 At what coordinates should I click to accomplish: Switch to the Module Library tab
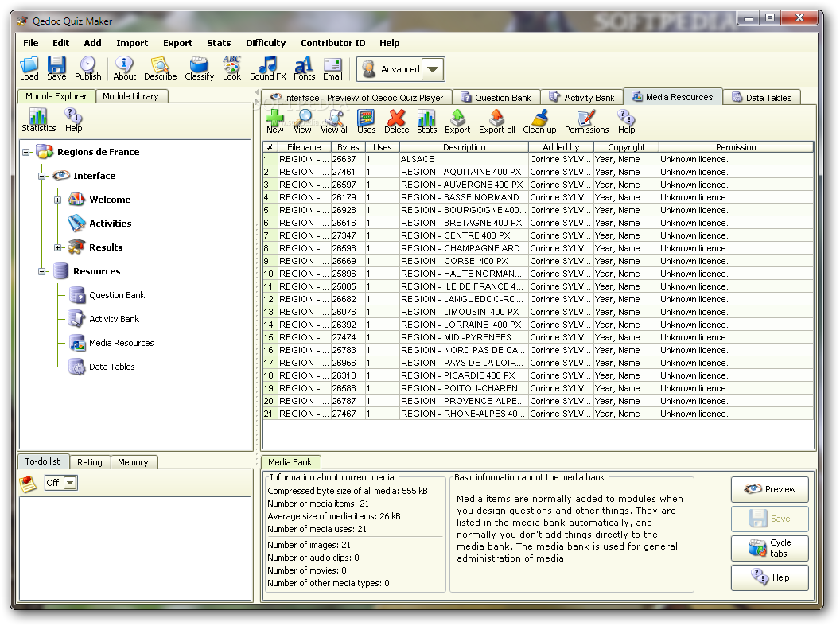[131, 96]
